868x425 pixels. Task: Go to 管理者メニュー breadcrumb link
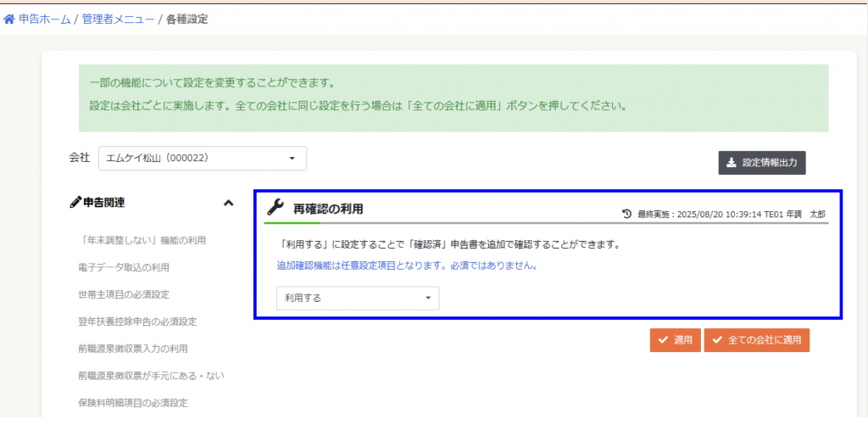click(x=118, y=20)
